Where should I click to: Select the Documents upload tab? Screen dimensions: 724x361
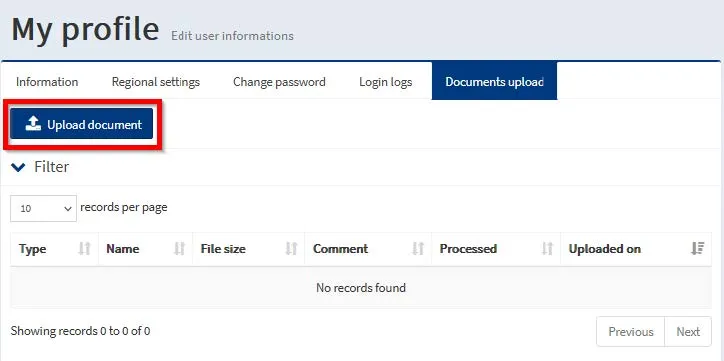(494, 82)
